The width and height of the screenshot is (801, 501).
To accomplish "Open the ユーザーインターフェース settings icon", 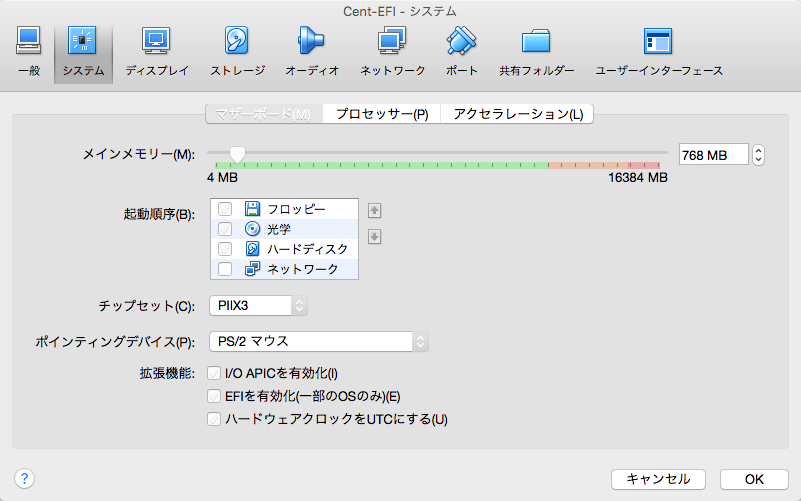I will [658, 41].
